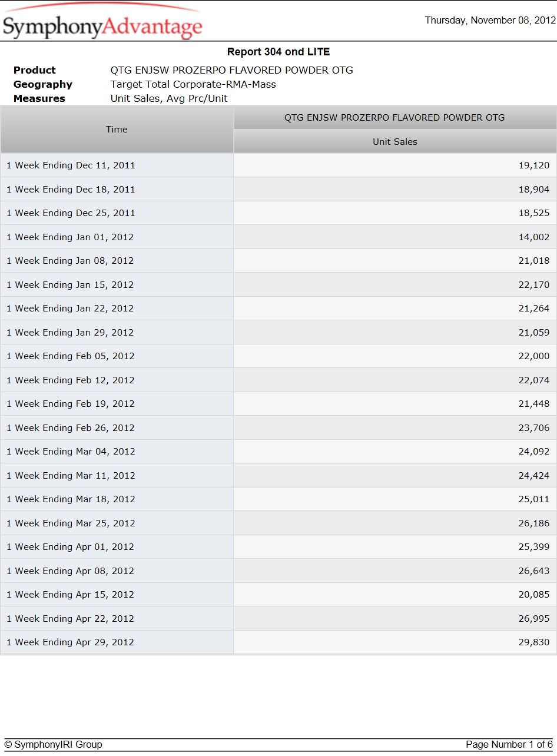Image resolution: width=557 pixels, height=756 pixels.
Task: Click the unit sales value 26,186
Action: [534, 523]
